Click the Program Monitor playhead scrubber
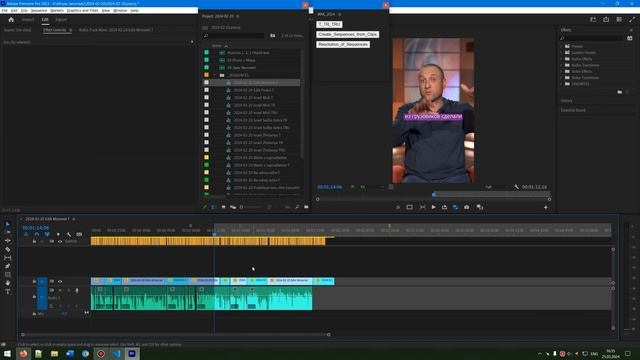 pos(434,195)
